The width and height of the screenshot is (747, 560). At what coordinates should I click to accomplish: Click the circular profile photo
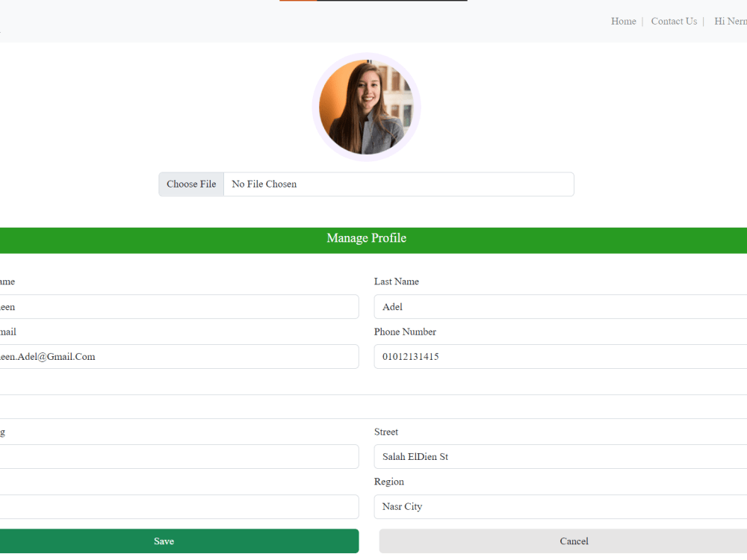[x=366, y=107]
